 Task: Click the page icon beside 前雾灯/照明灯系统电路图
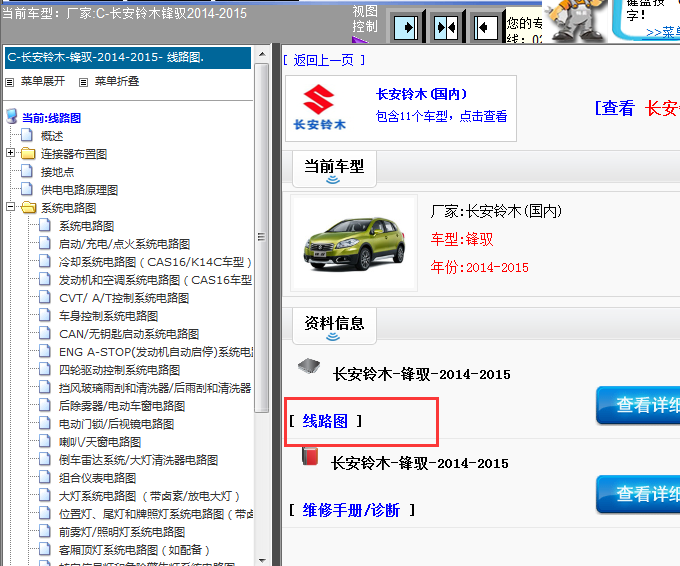point(45,531)
